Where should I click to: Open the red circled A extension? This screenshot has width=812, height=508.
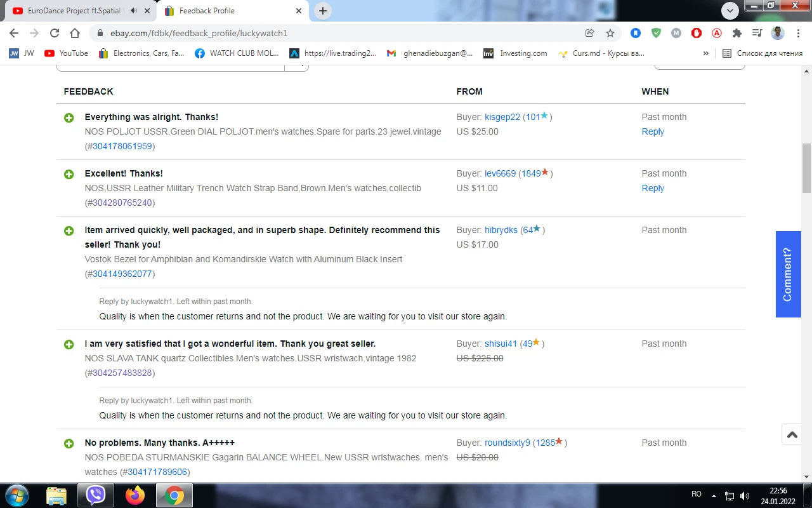pos(717,33)
